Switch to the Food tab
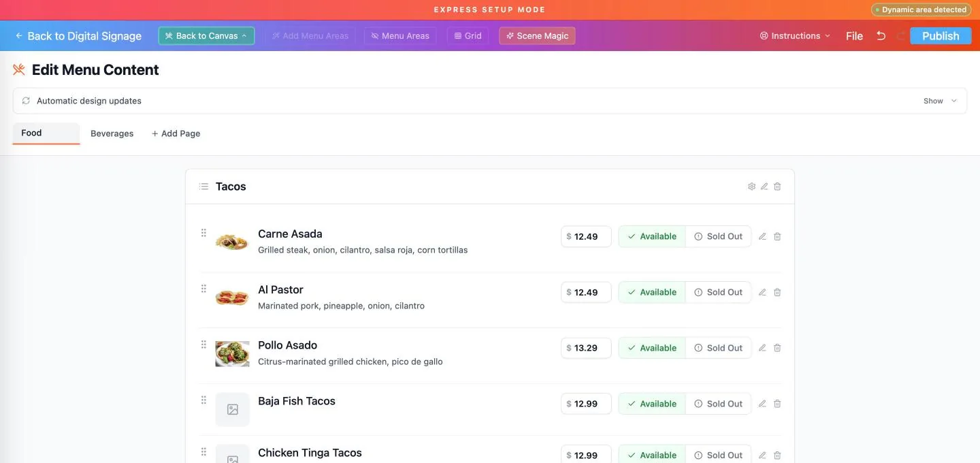 click(46, 133)
